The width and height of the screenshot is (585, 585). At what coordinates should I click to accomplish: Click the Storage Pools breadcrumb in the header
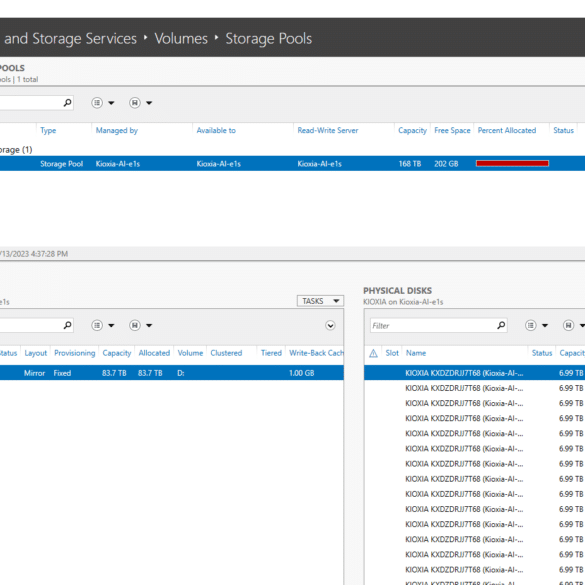coord(268,38)
